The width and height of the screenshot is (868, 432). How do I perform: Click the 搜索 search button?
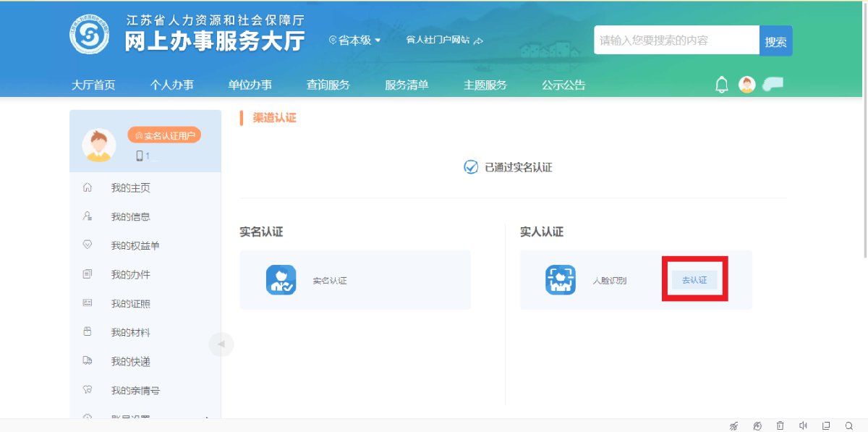pyautogui.click(x=775, y=41)
